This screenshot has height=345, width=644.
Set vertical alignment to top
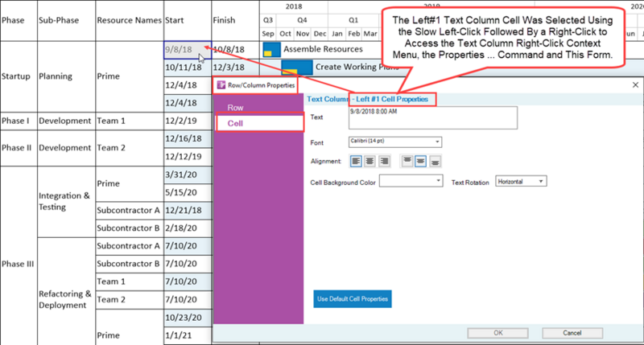(x=407, y=161)
